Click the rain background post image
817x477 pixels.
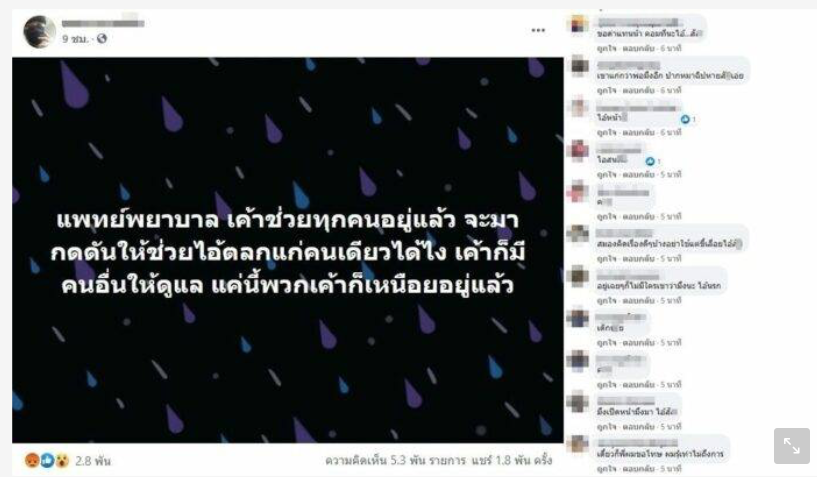(x=288, y=250)
